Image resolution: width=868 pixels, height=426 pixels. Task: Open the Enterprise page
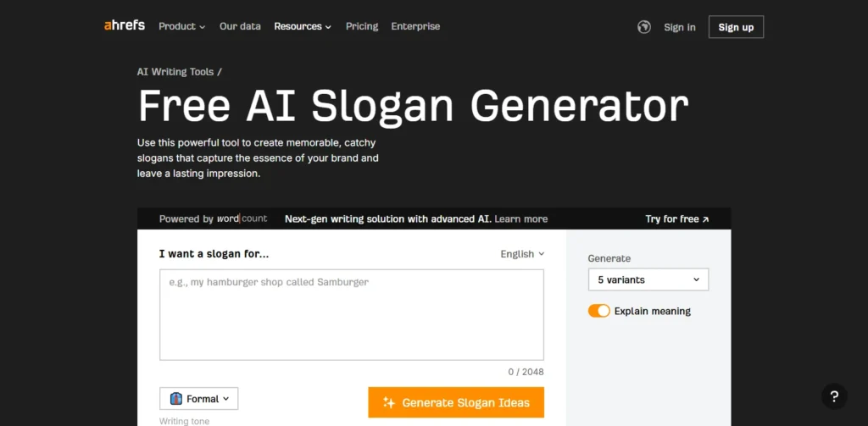click(x=415, y=26)
